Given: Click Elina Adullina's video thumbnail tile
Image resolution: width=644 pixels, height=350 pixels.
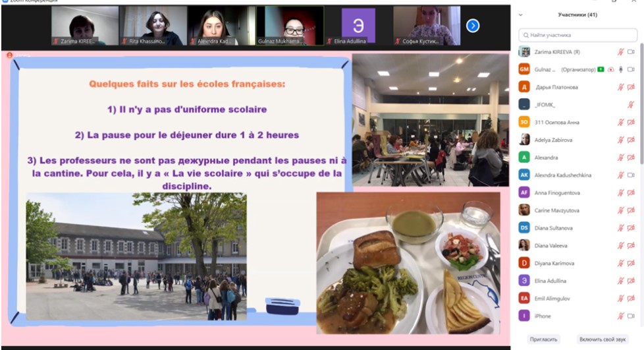Looking at the screenshot, I should (358, 26).
